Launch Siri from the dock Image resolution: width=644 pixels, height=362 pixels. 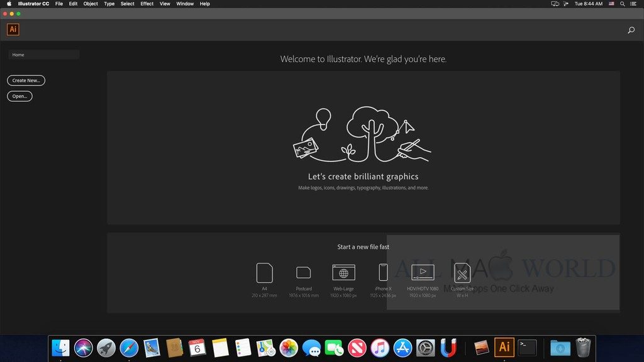coord(84,348)
